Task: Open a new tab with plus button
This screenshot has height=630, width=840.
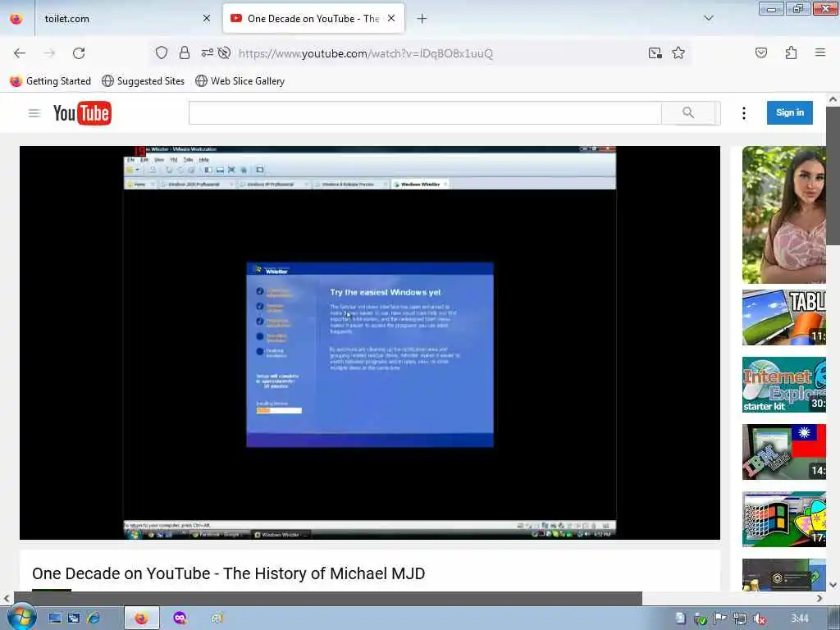Action: click(x=422, y=19)
